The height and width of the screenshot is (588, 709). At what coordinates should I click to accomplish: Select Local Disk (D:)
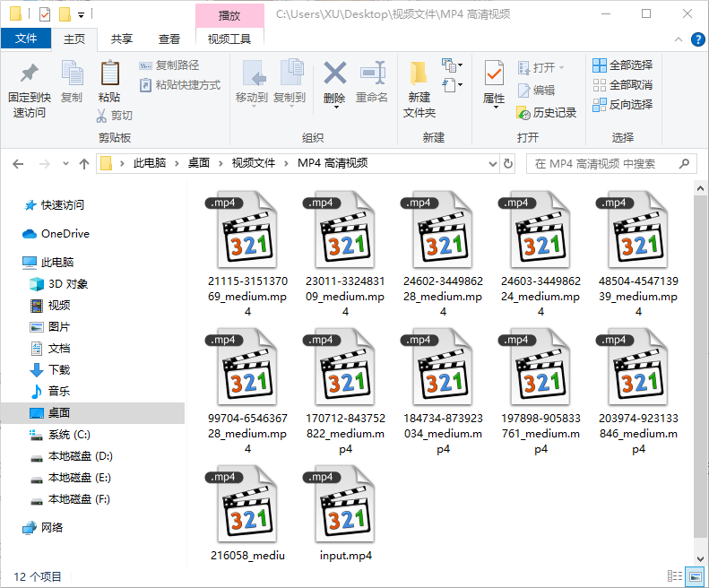[x=71, y=456]
